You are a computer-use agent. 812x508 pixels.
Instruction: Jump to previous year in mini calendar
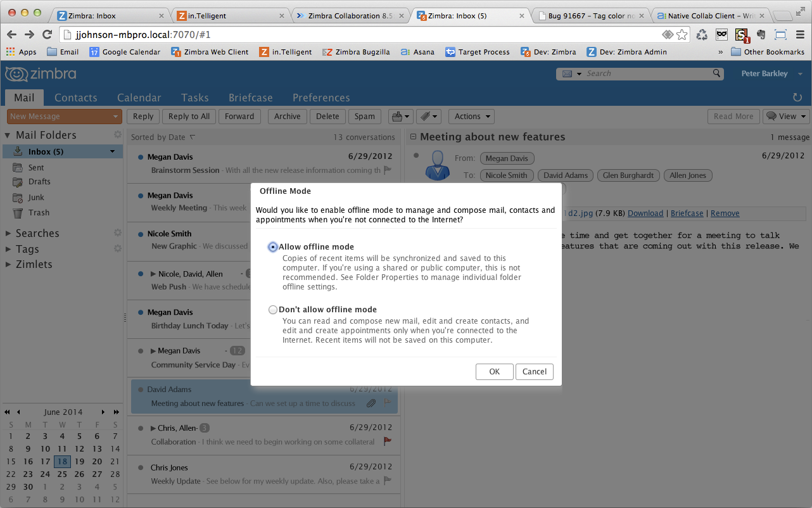click(7, 412)
